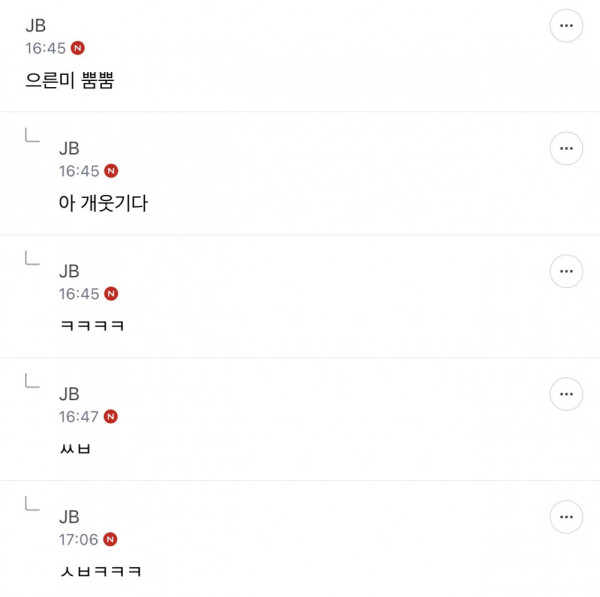This screenshot has height=597, width=600.
Task: Click the reply text 아 개웃기다
Action: click(x=103, y=204)
